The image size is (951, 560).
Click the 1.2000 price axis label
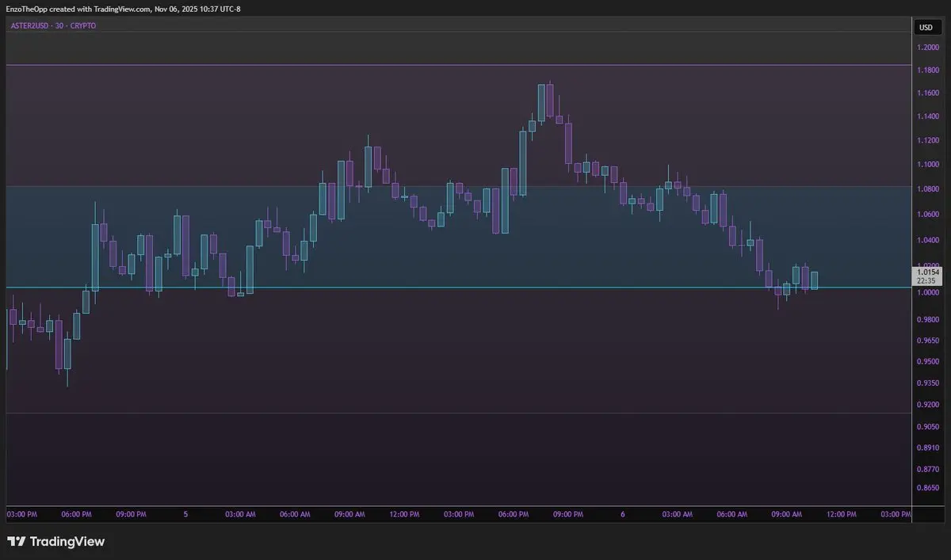[x=928, y=48]
